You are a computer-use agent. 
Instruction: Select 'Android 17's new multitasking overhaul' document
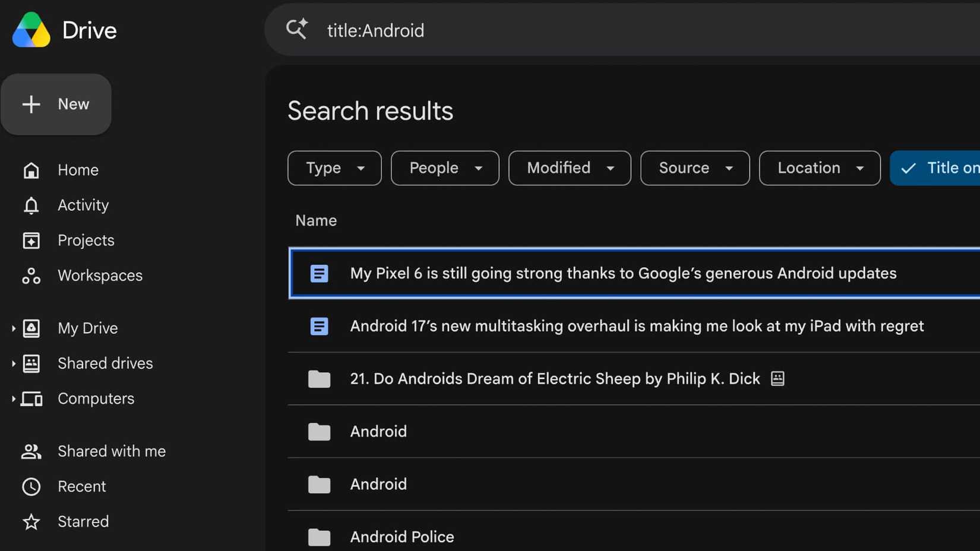[x=634, y=326]
